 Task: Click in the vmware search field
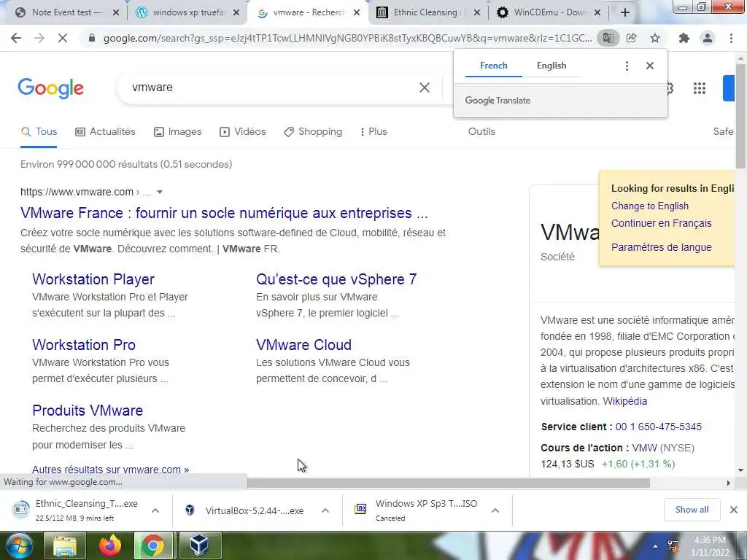point(271,87)
